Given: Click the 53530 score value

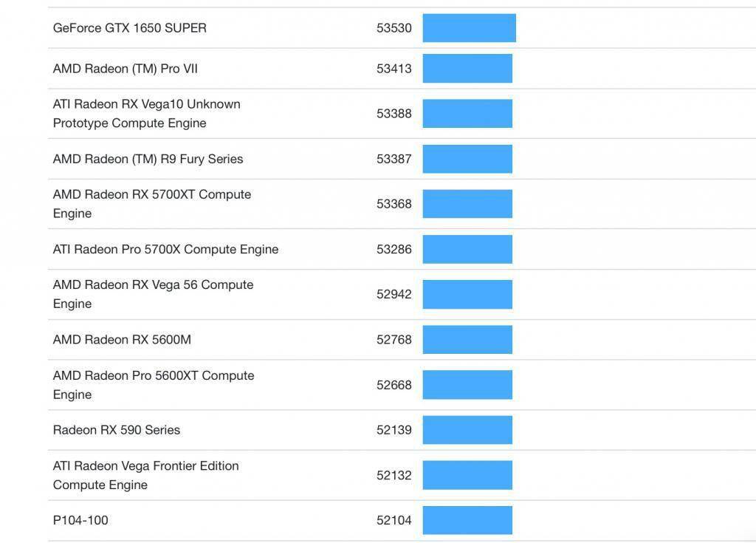Looking at the screenshot, I should (394, 28).
